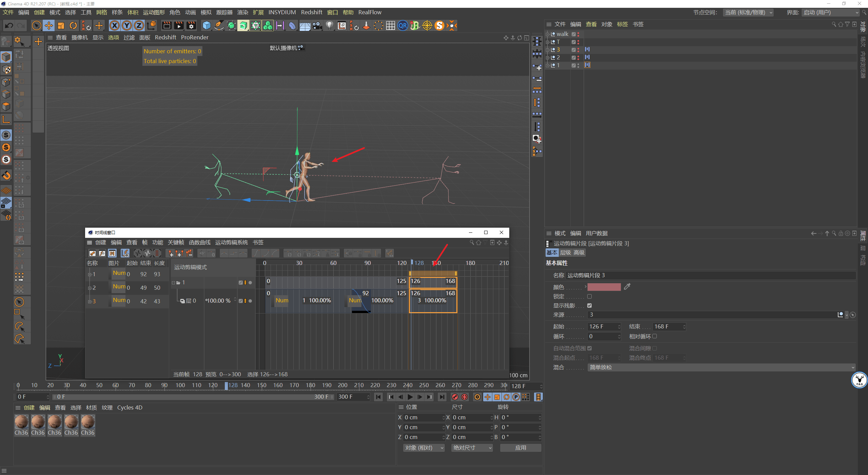This screenshot has width=868, height=475.
Task: Open the 运动图形 menu
Action: tap(154, 13)
